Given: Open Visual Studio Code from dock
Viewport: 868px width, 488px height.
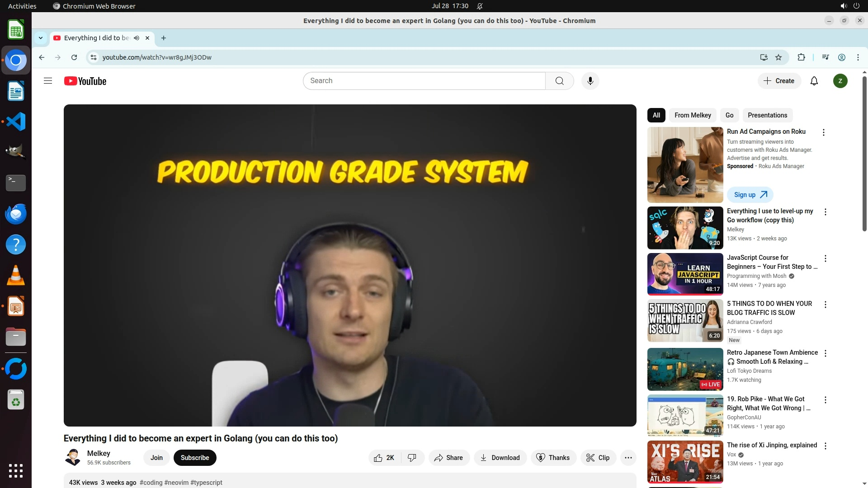Looking at the screenshot, I should (x=16, y=122).
